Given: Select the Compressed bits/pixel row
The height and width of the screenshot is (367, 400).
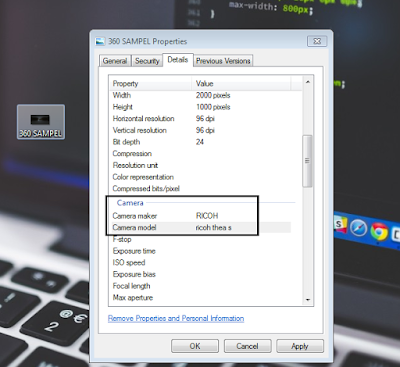Looking at the screenshot, I should coord(200,189).
